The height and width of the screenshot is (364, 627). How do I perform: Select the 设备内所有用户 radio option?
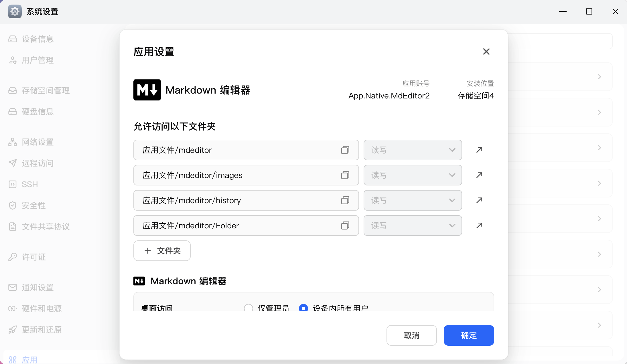click(x=303, y=308)
